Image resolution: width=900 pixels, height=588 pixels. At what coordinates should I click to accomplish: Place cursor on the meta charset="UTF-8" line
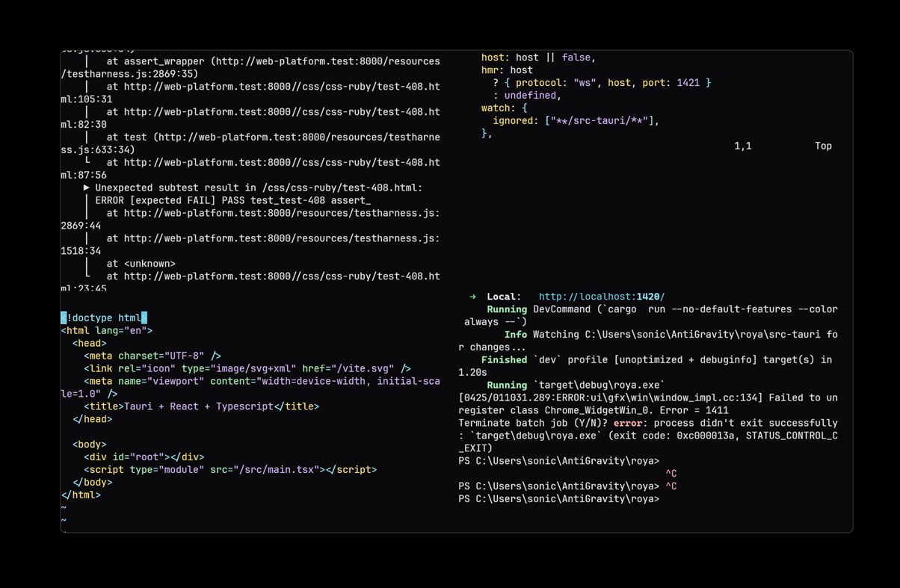coord(152,356)
